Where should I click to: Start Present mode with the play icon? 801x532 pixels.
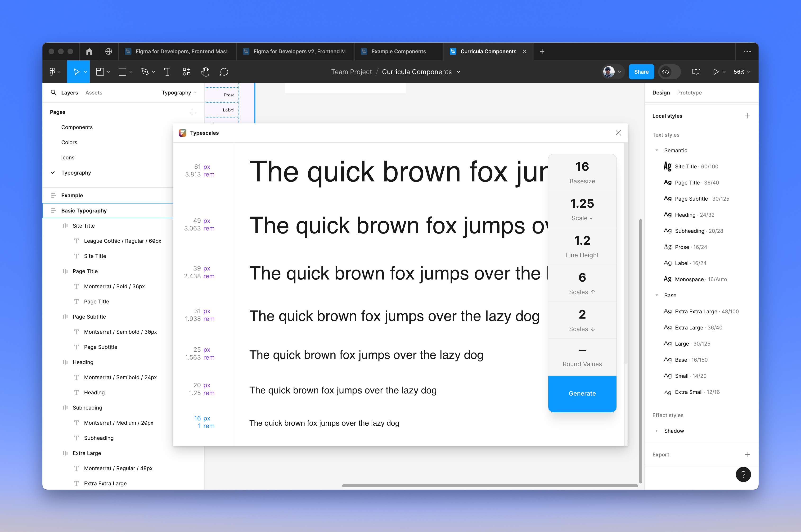click(716, 72)
